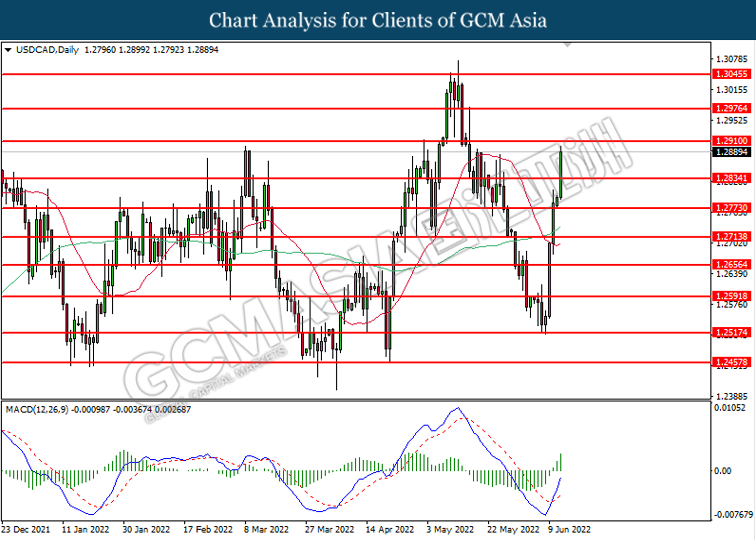Viewport: 756px width, 540px height.
Task: Click the 1.23885 axis price value
Action: (732, 396)
